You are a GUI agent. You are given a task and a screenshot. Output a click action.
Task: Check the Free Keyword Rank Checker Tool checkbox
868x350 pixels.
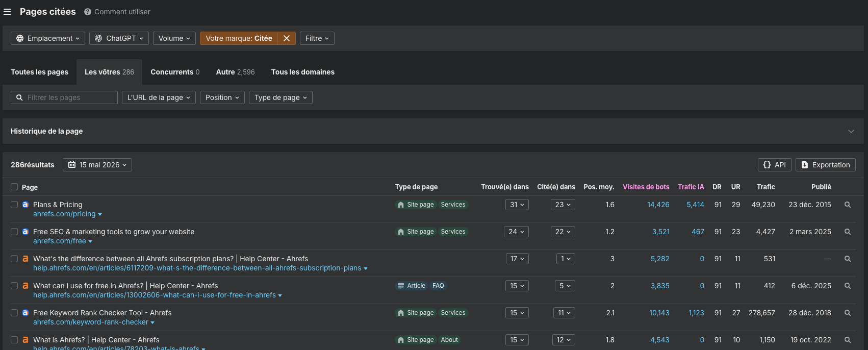(14, 313)
